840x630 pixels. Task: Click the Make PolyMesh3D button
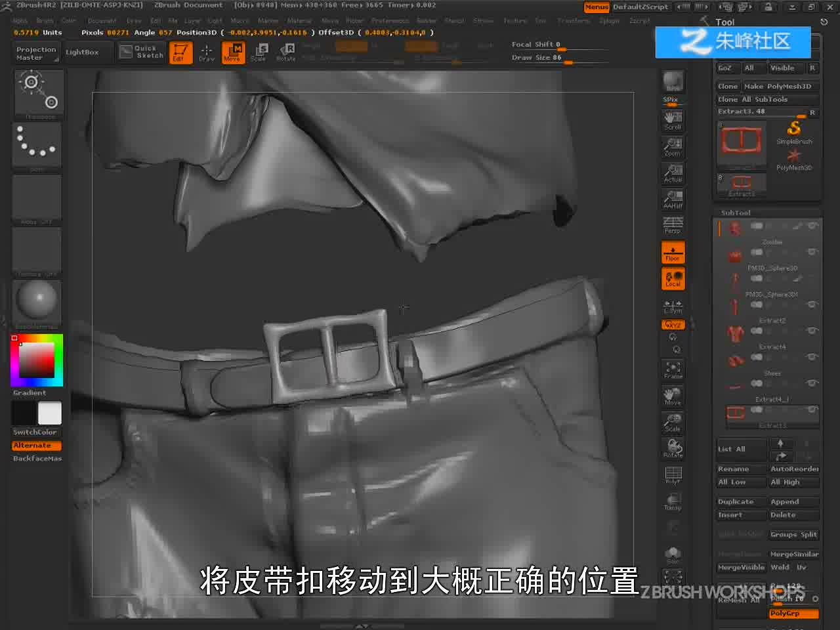coord(780,86)
